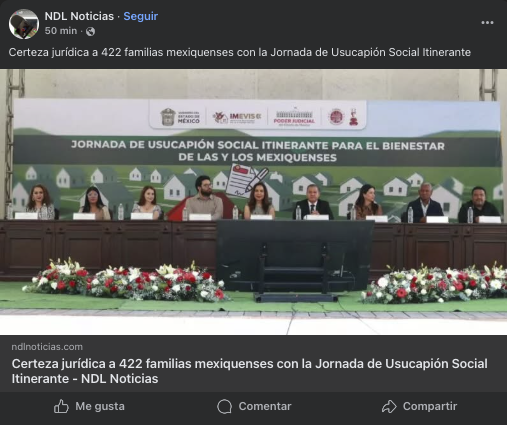507x425 pixels.
Task: Click the post caption text above photo
Action: [x=240, y=52]
